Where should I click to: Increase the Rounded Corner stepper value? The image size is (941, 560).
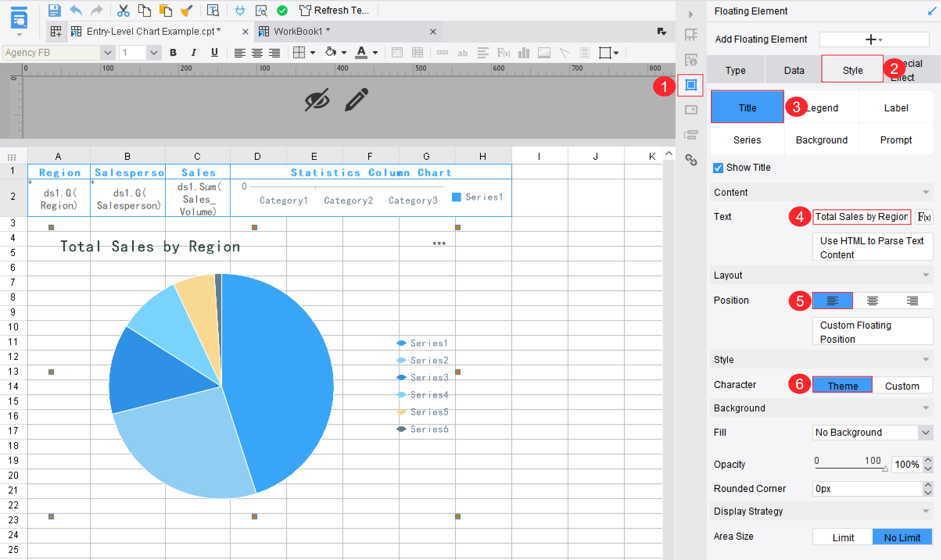[x=928, y=485]
